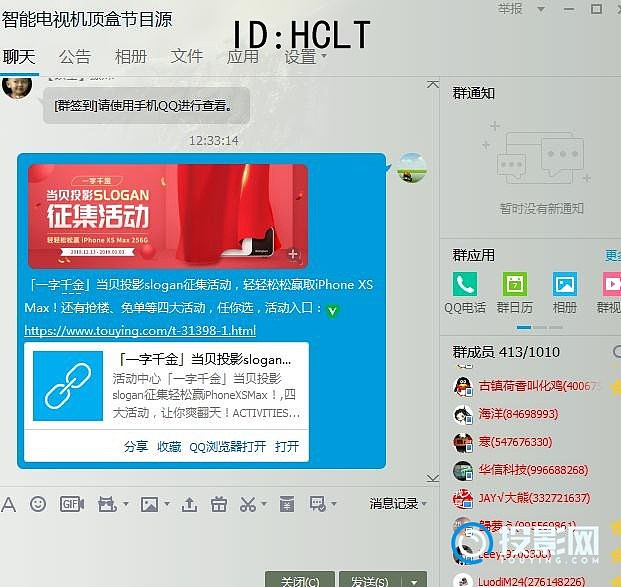Open the 当贝投影 SLOGAN banner image
621x587 pixels.
pyautogui.click(x=168, y=216)
